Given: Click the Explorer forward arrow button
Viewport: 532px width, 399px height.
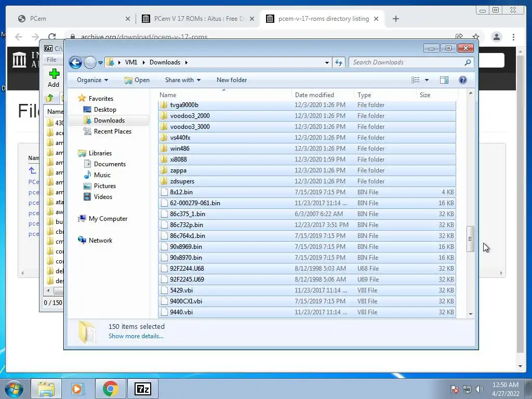Looking at the screenshot, I should [90, 62].
